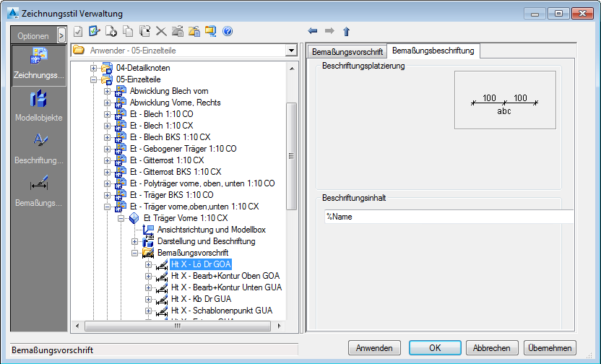601x364 pixels.
Task: Click the 04-Detailknoten folder icon
Action: pos(107,68)
